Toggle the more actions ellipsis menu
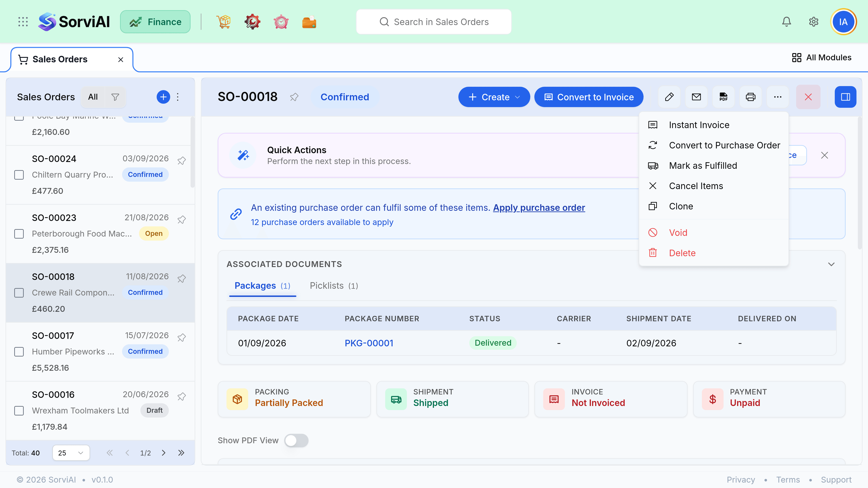Viewport: 868px width, 488px height. pyautogui.click(x=778, y=97)
